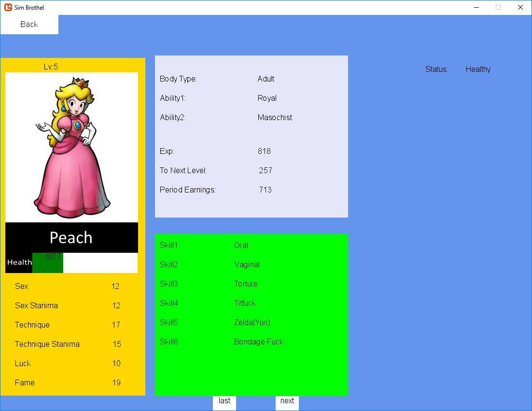Click the Peach character portrait
This screenshot has height=411, width=532.
[71, 148]
